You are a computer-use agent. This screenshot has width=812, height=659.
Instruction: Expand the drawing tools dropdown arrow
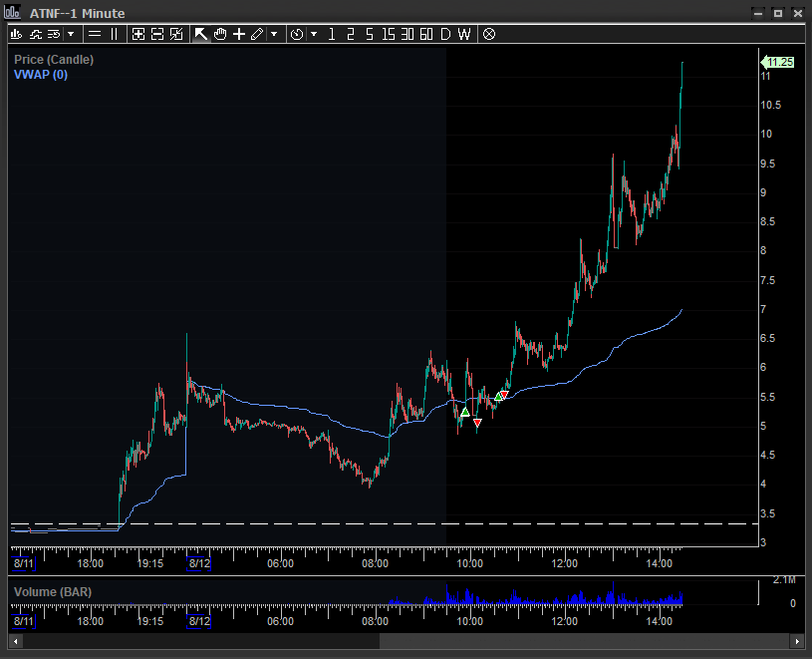click(274, 34)
